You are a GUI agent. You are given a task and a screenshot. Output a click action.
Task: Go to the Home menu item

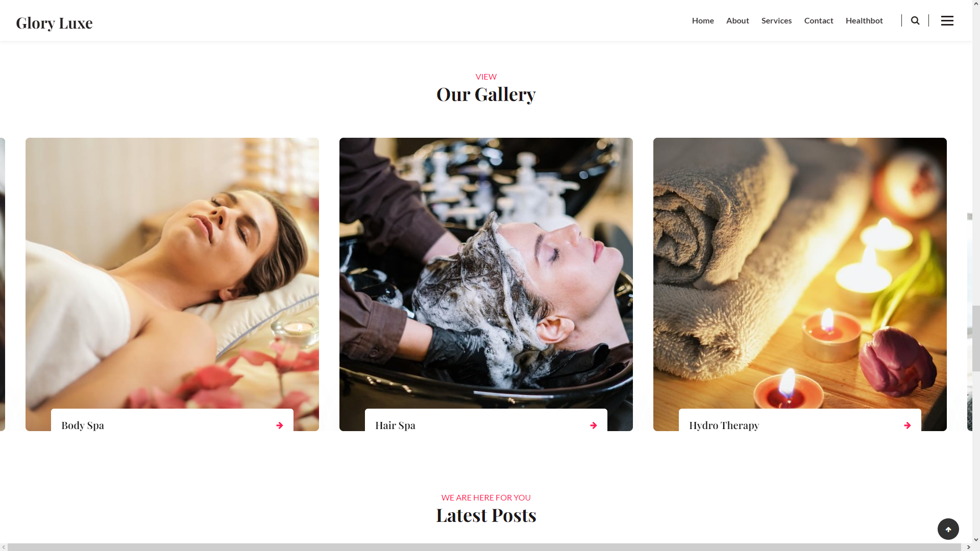tap(703, 20)
